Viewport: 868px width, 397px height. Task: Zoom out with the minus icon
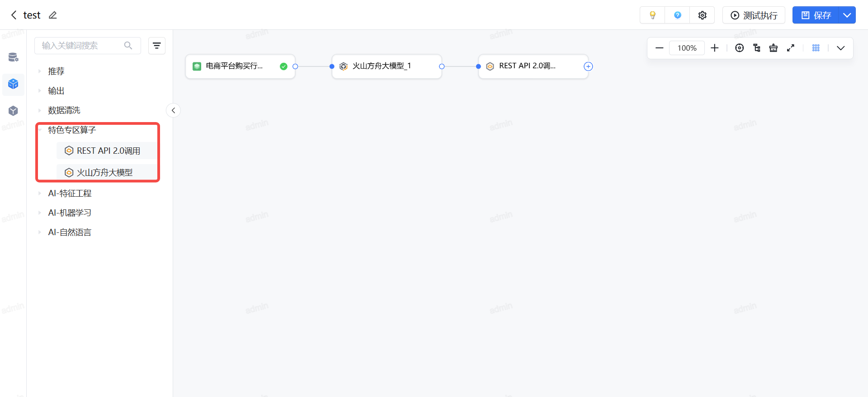659,48
